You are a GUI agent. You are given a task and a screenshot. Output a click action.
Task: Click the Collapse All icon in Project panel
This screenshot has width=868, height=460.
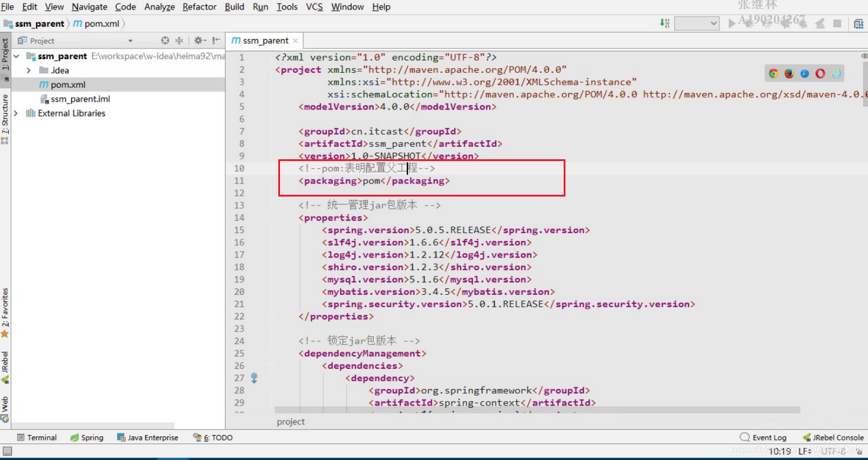pyautogui.click(x=179, y=41)
